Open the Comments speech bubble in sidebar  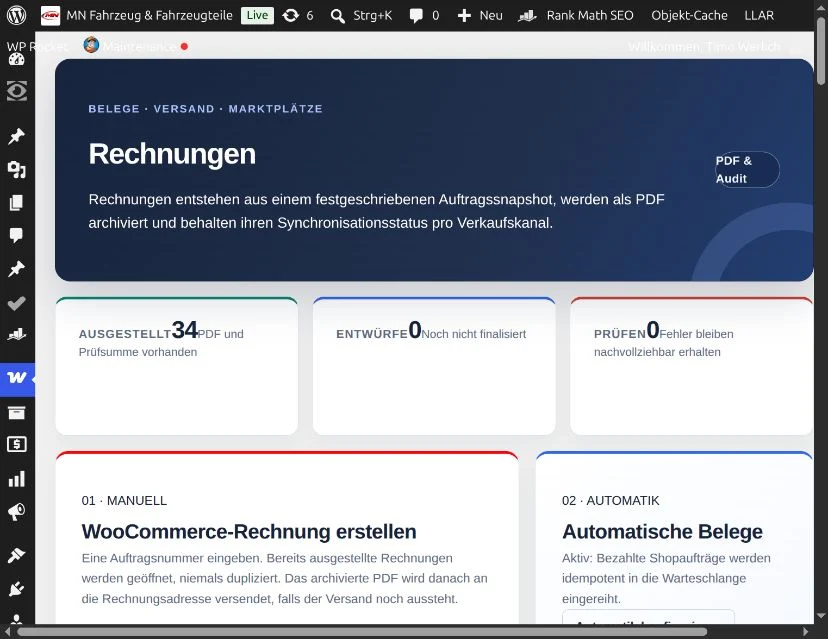point(16,235)
